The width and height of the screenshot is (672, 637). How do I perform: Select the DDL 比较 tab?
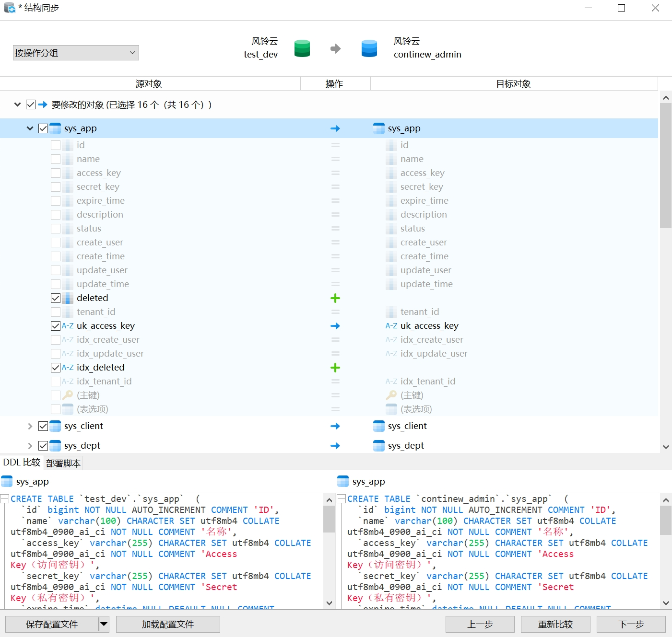coord(22,463)
